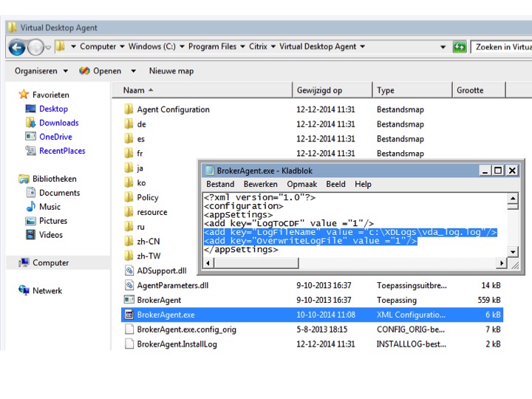Click the Agent Configuration folder icon
The height and width of the screenshot is (399, 532).
pos(129,109)
